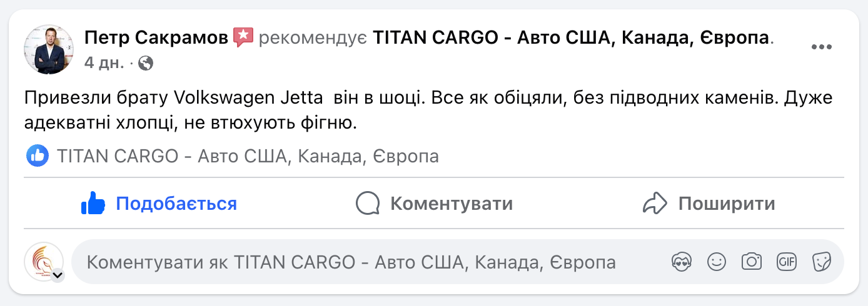Viewport: 868px width, 306px height.
Task: Click the blue like reaction icon
Action: (38, 155)
